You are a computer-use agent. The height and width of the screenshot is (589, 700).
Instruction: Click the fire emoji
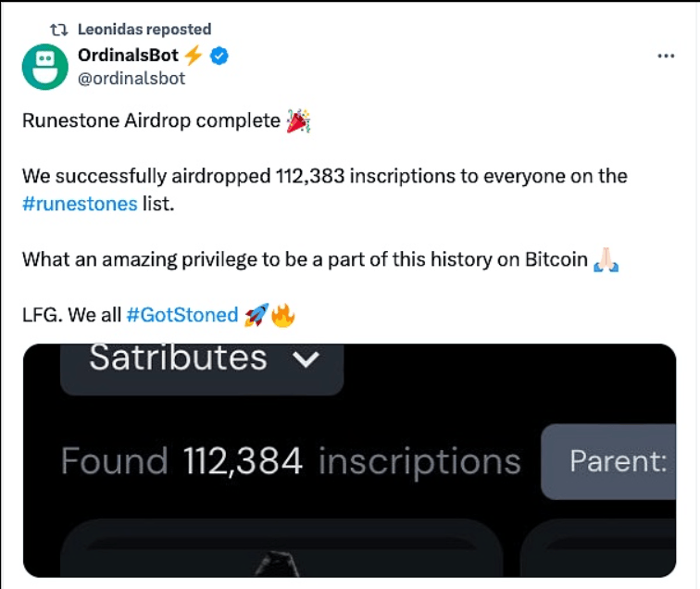(x=282, y=316)
